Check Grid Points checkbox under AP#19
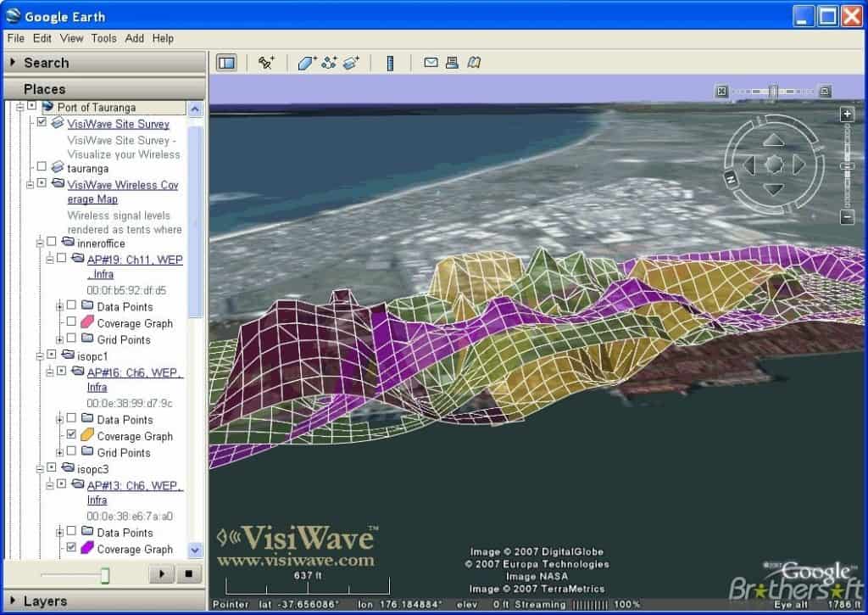Screen dimensions: 868x615 coord(71,338)
